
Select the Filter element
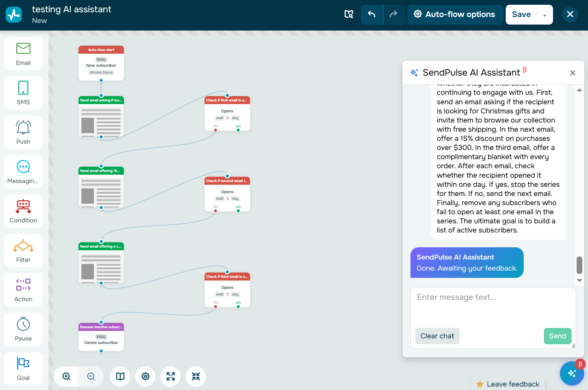(x=23, y=250)
